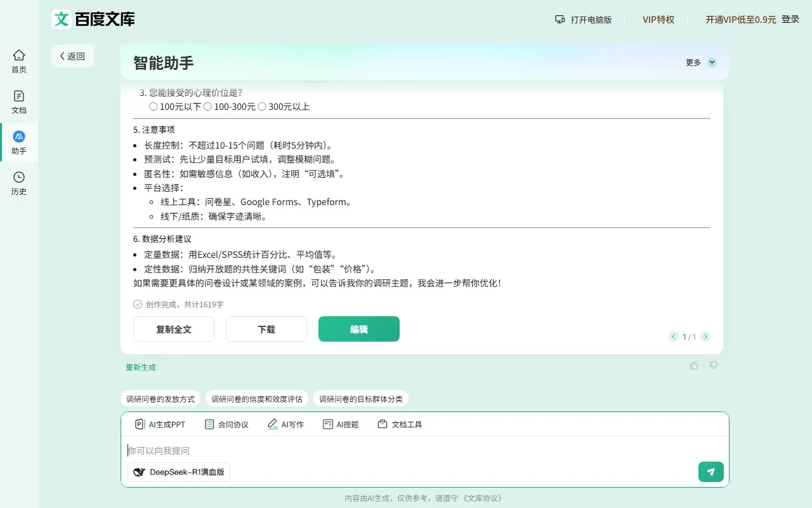
Task: Click the green send arrow button
Action: coord(710,472)
